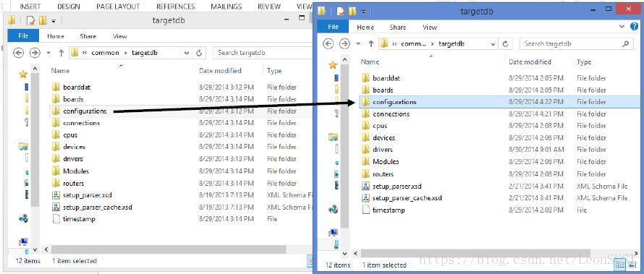644x274 pixels.
Task: Sort by Date modified in left window
Action: [x=220, y=71]
